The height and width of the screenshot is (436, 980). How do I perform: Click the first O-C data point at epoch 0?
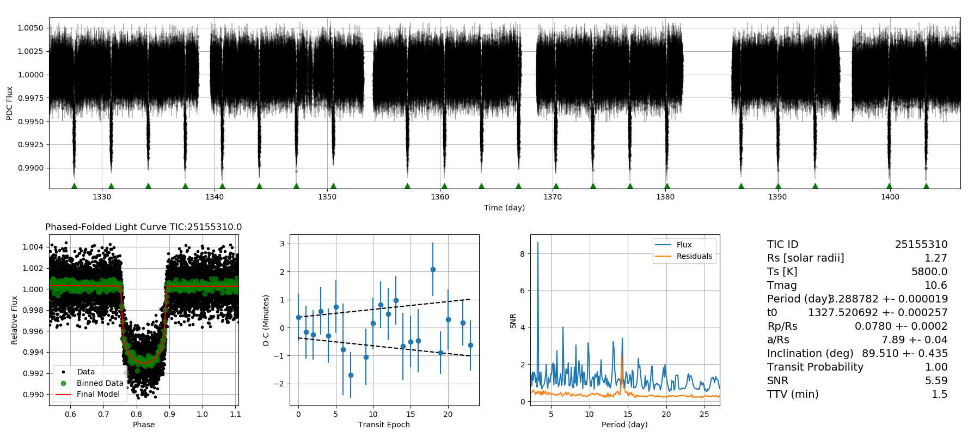(x=298, y=317)
